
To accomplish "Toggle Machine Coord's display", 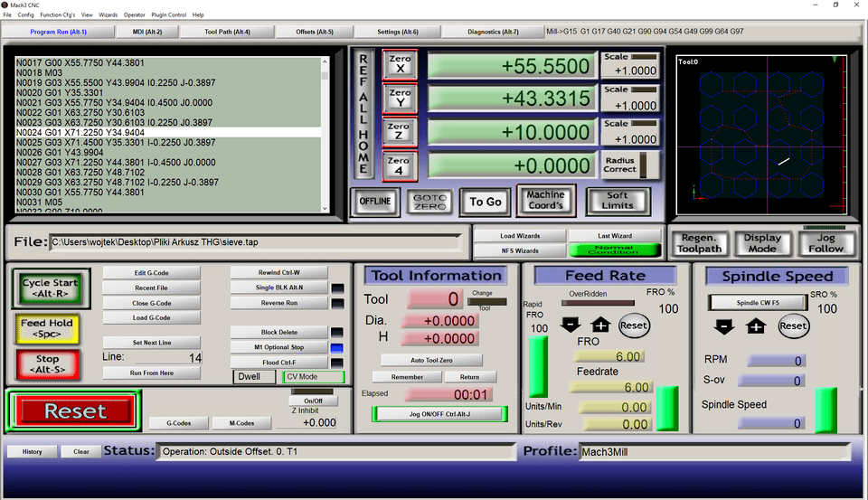I will pos(546,200).
